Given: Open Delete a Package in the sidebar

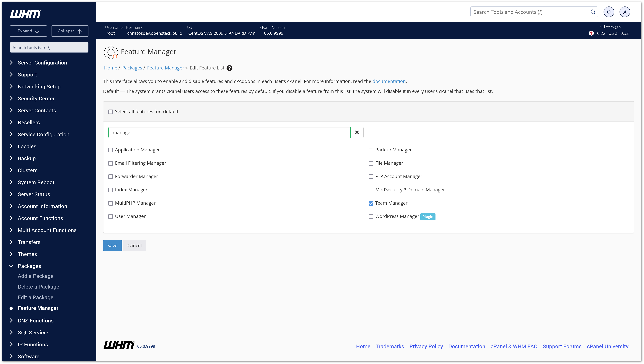Looking at the screenshot, I should coord(38,287).
